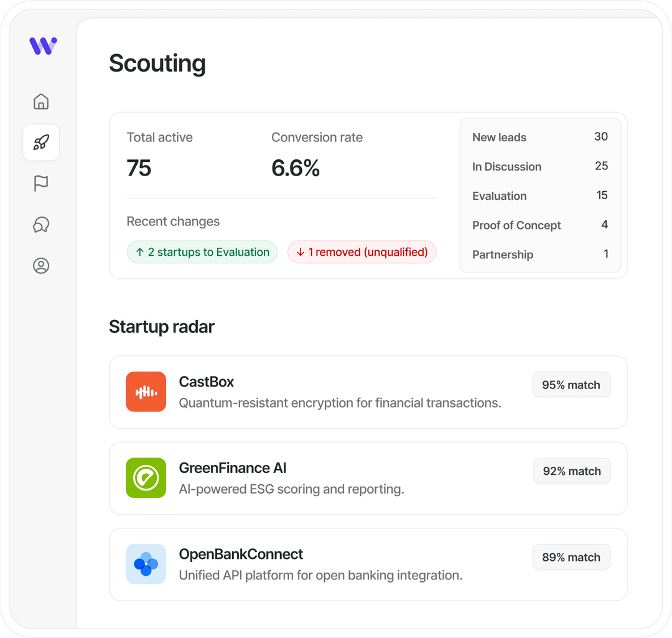
Task: Open the OpenBankConnect startup name
Action: tap(241, 554)
